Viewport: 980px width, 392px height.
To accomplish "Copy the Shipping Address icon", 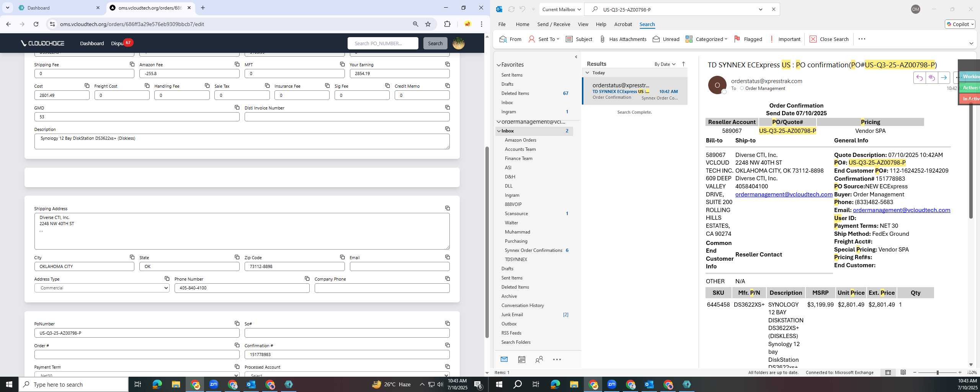I will click(448, 208).
